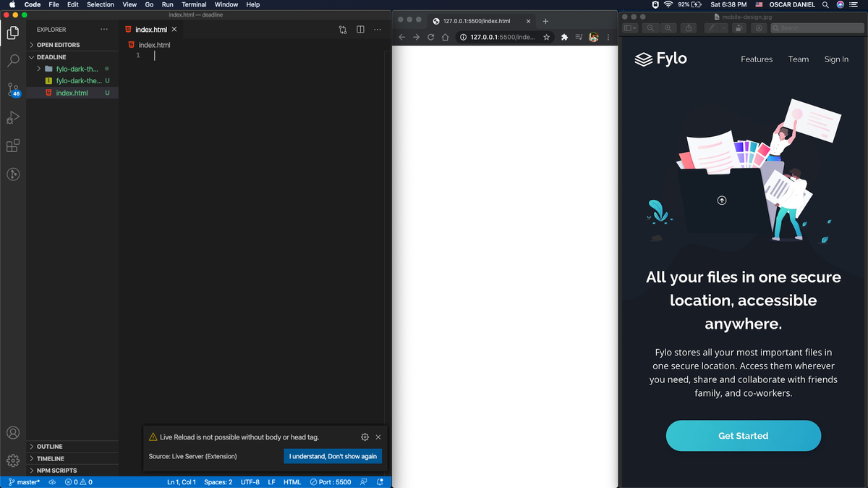Click the master branch in status bar
This screenshot has height=488, width=868.
[x=24, y=482]
